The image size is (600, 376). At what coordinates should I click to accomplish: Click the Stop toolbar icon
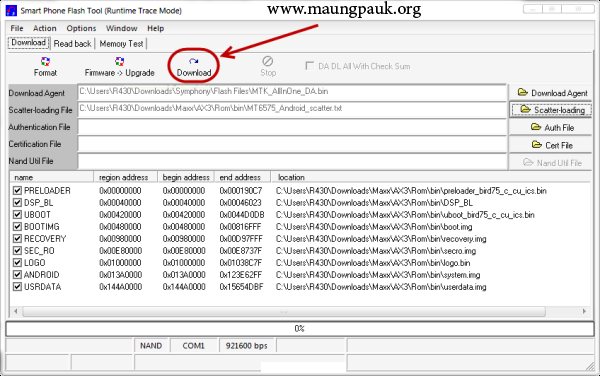pyautogui.click(x=268, y=67)
